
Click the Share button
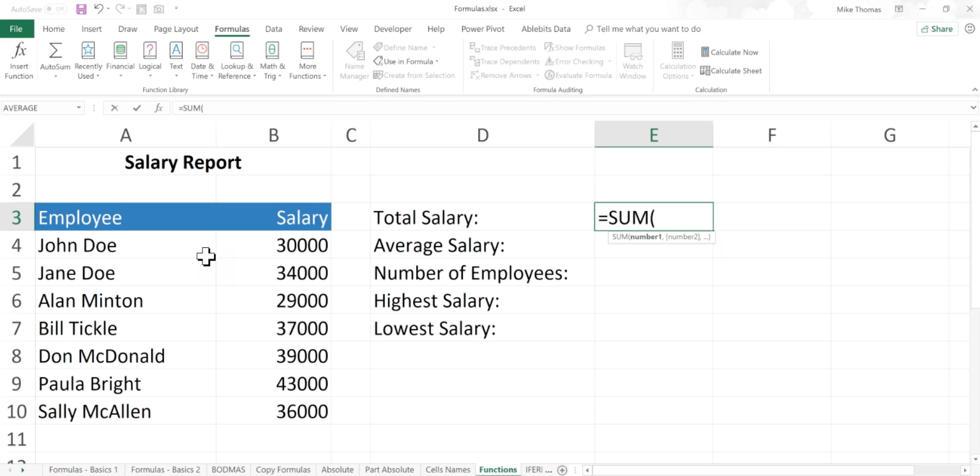[x=937, y=29]
